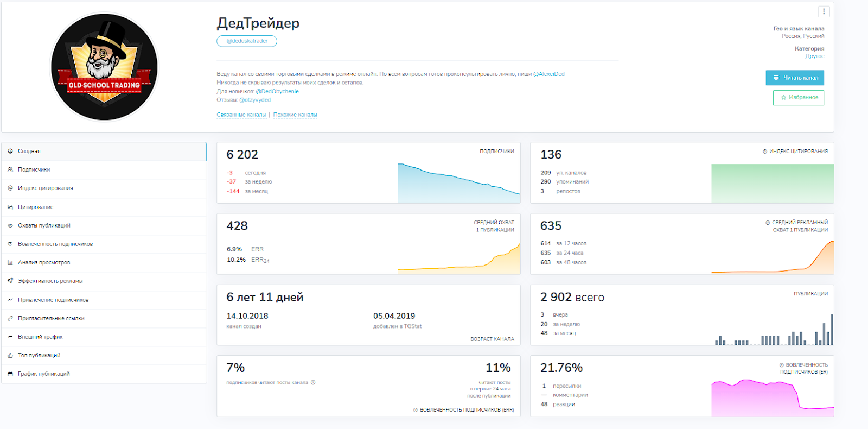The width and height of the screenshot is (868, 429).
Task: Open Похожие каналы link
Action: point(295,115)
